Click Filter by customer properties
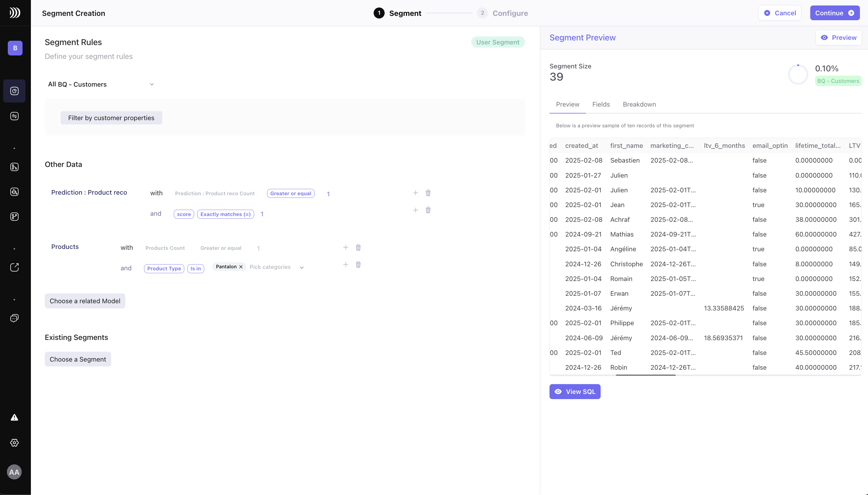This screenshot has height=495, width=868. pos(111,118)
